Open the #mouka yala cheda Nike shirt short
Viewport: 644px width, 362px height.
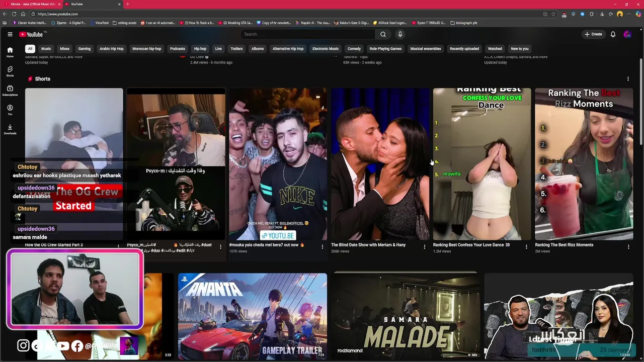pyautogui.click(x=278, y=164)
